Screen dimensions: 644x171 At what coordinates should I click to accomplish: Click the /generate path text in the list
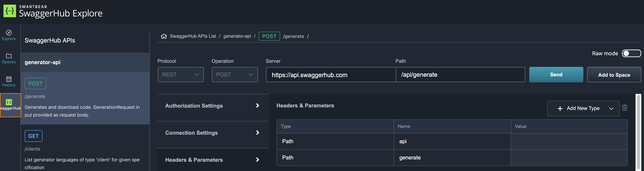pos(35,96)
